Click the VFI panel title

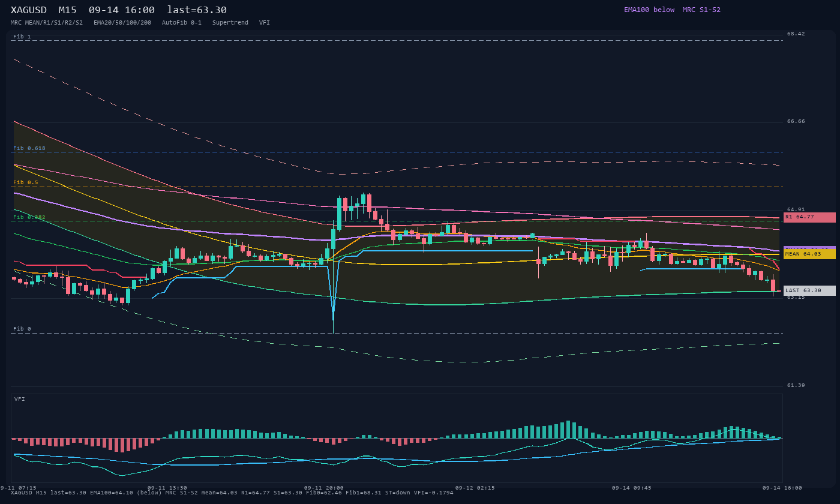coord(20,399)
